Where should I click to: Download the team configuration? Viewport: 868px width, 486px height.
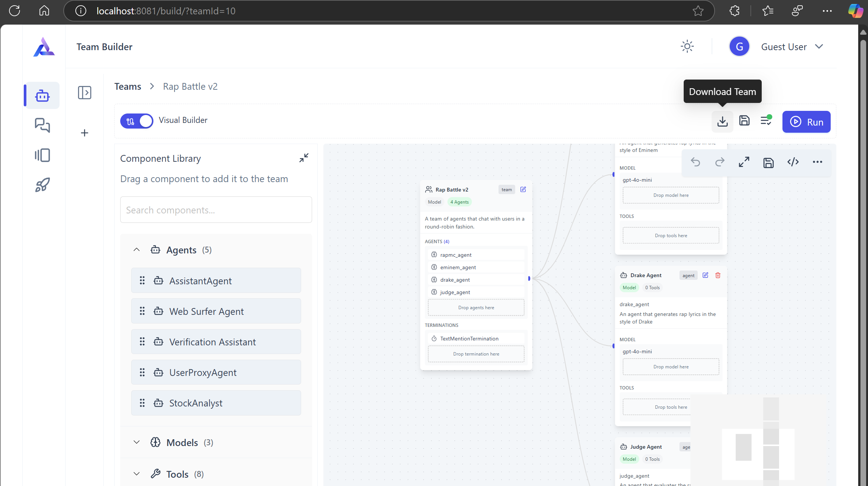click(722, 121)
